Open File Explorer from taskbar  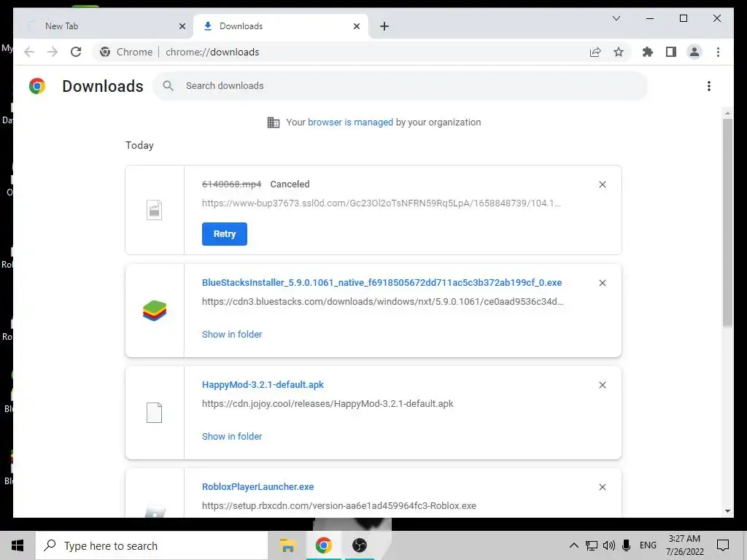[287, 545]
